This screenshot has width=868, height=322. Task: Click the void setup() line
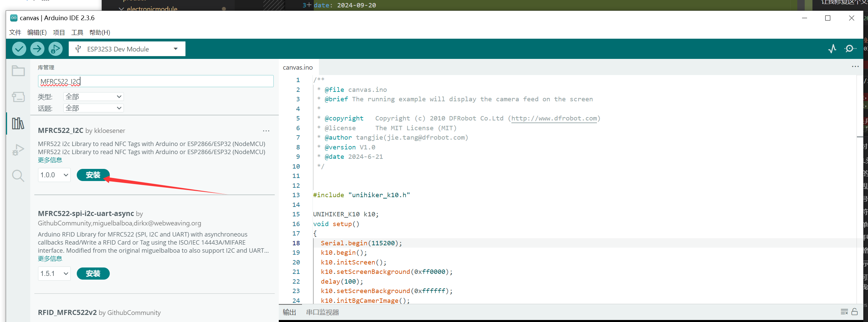pyautogui.click(x=336, y=224)
